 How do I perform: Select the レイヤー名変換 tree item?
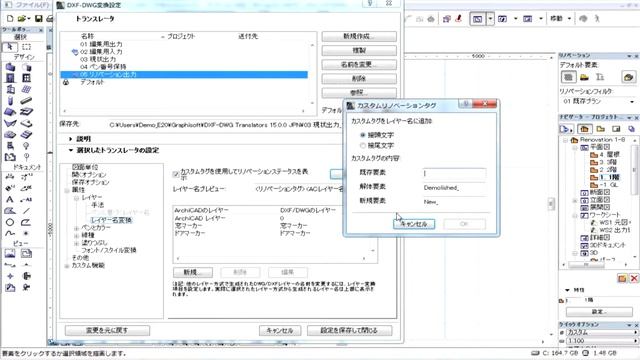(x=111, y=220)
